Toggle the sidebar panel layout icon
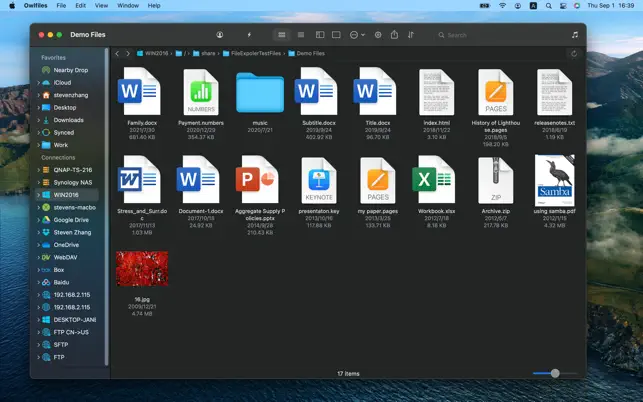The image size is (643, 402). coord(320,35)
